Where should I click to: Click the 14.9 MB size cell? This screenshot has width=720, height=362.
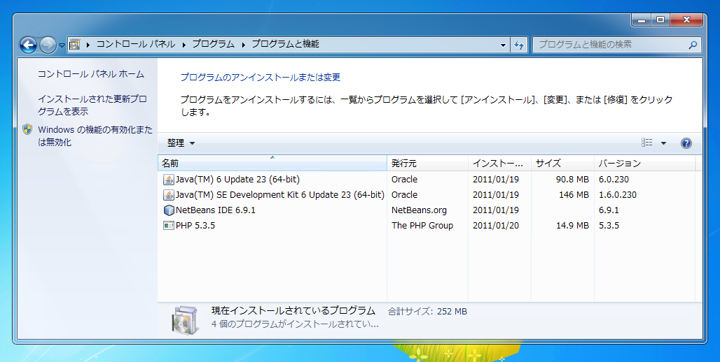pyautogui.click(x=572, y=226)
